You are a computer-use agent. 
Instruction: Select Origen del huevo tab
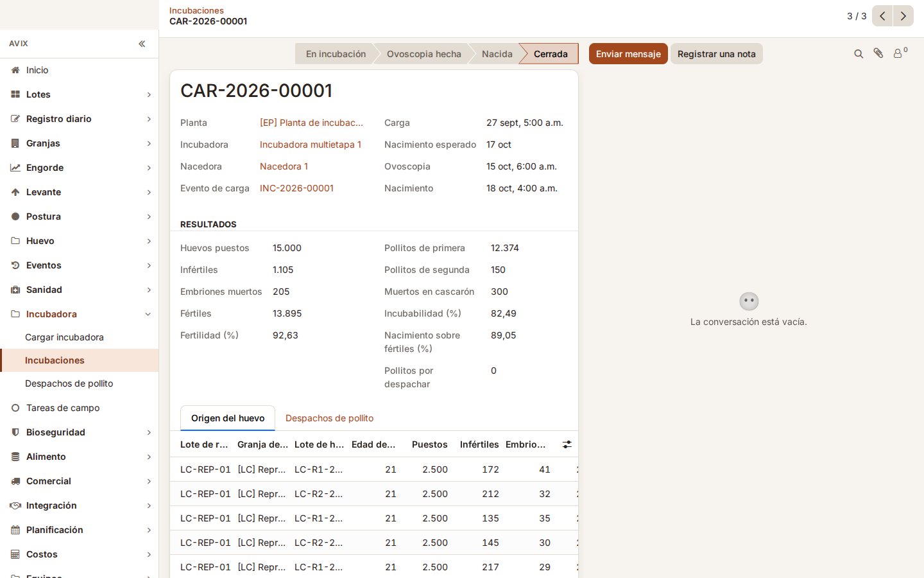tap(228, 418)
